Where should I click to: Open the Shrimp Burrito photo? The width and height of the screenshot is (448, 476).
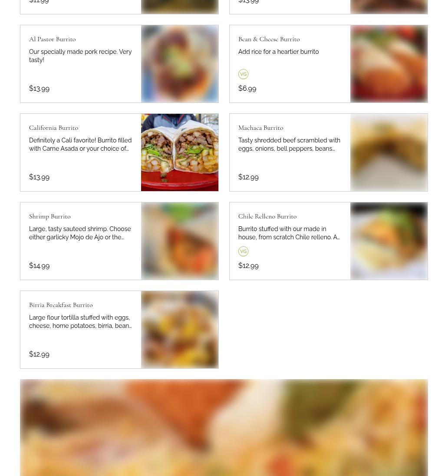coord(180,241)
